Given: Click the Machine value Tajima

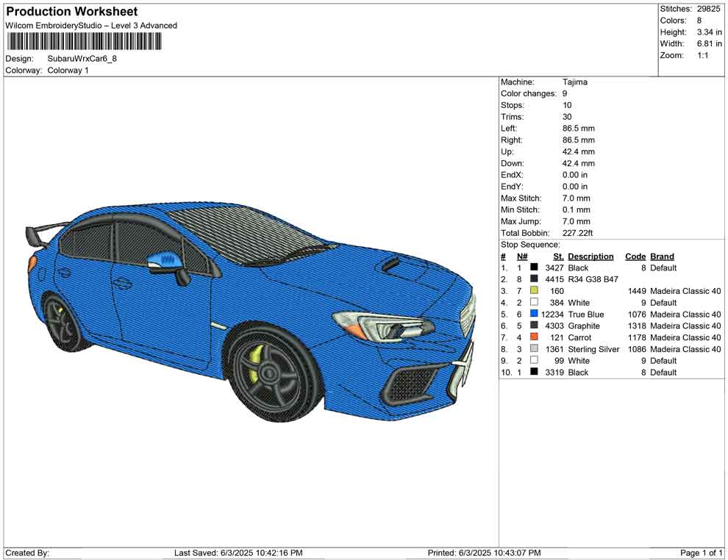Looking at the screenshot, I should tap(575, 82).
